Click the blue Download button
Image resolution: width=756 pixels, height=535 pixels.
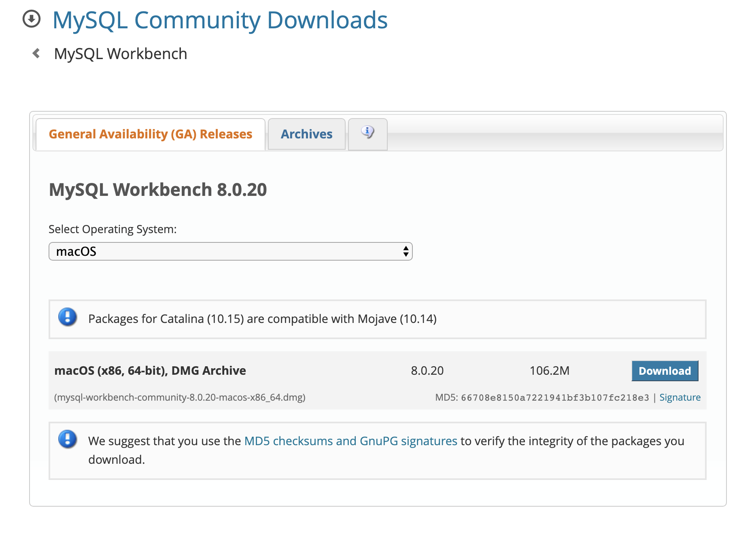click(665, 371)
